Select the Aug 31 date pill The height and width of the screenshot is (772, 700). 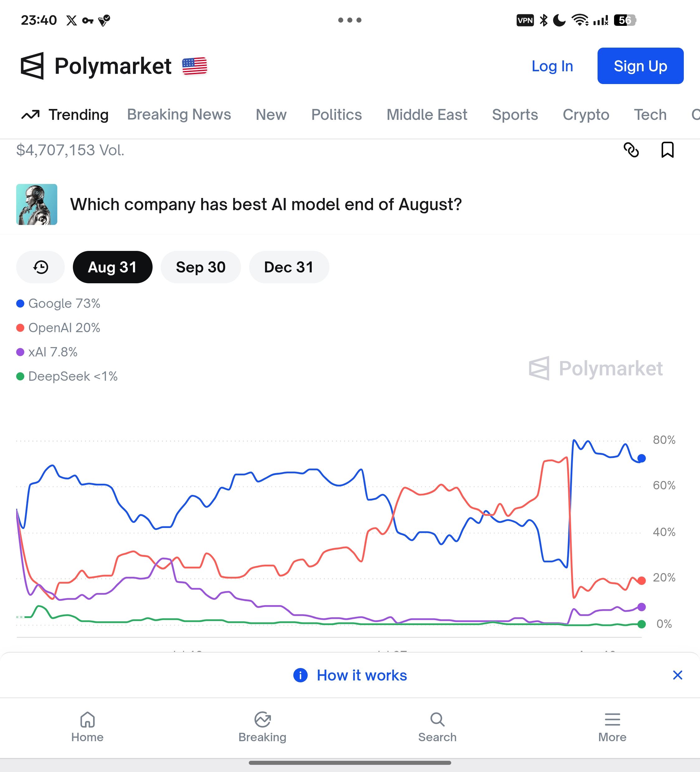tap(113, 267)
